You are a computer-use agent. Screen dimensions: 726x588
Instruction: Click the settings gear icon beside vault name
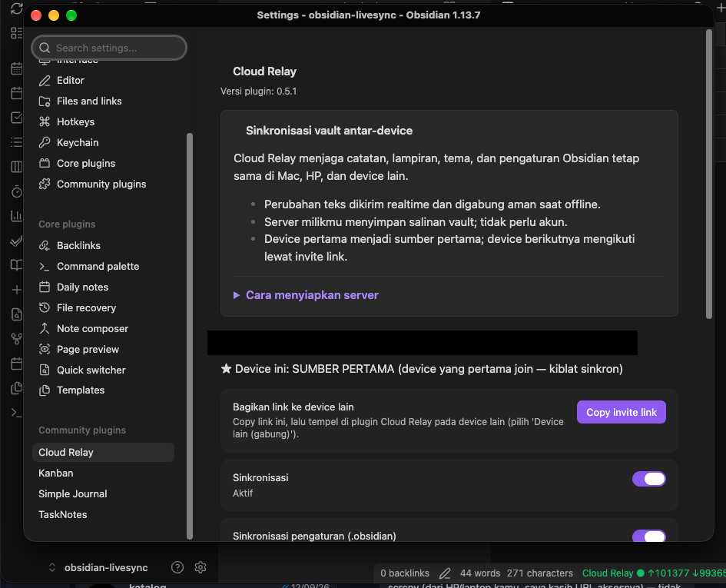[201, 567]
